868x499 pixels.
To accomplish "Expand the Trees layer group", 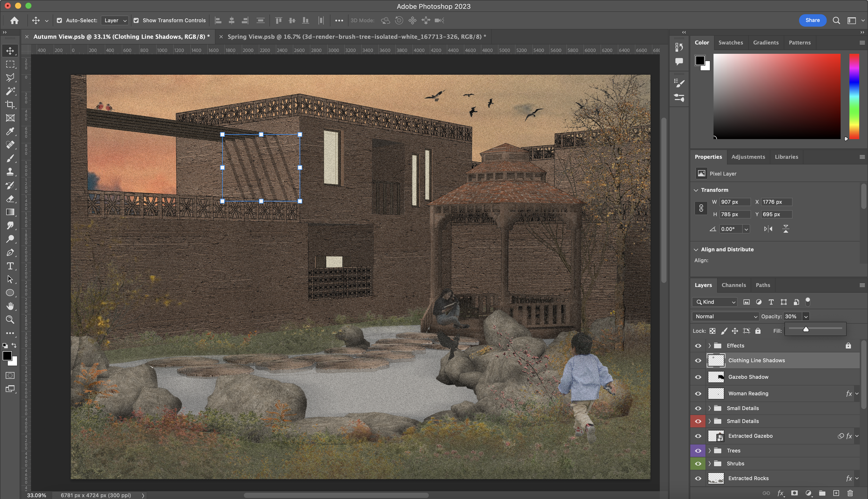I will [709, 451].
